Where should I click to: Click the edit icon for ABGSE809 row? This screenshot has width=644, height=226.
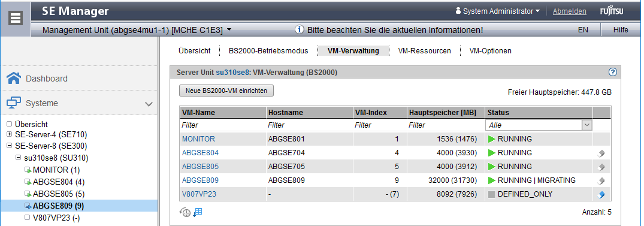pos(601,181)
